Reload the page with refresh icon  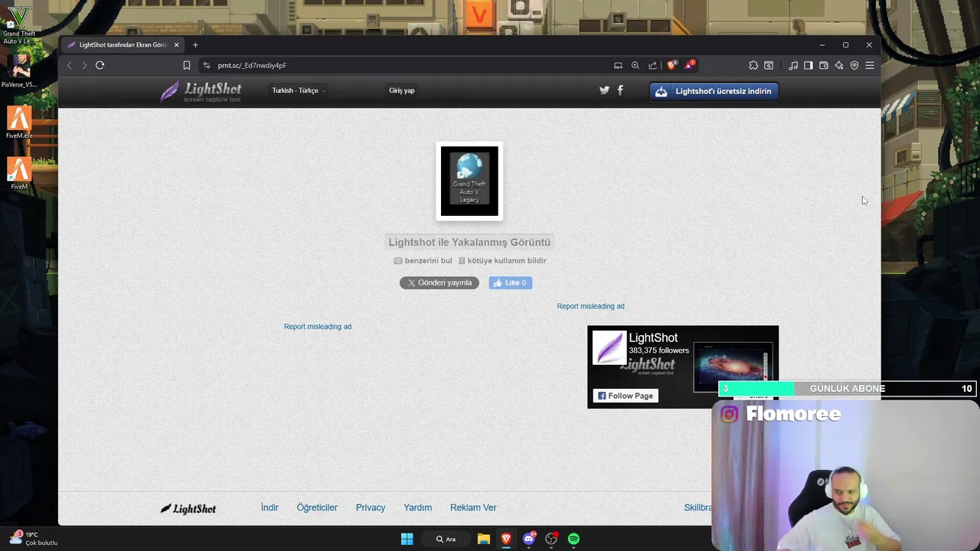[100, 65]
